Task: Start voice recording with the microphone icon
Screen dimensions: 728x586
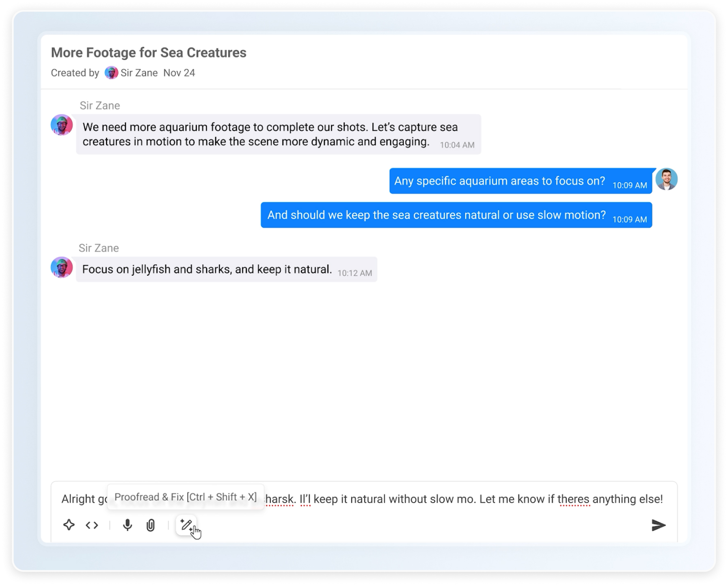Action: point(127,525)
